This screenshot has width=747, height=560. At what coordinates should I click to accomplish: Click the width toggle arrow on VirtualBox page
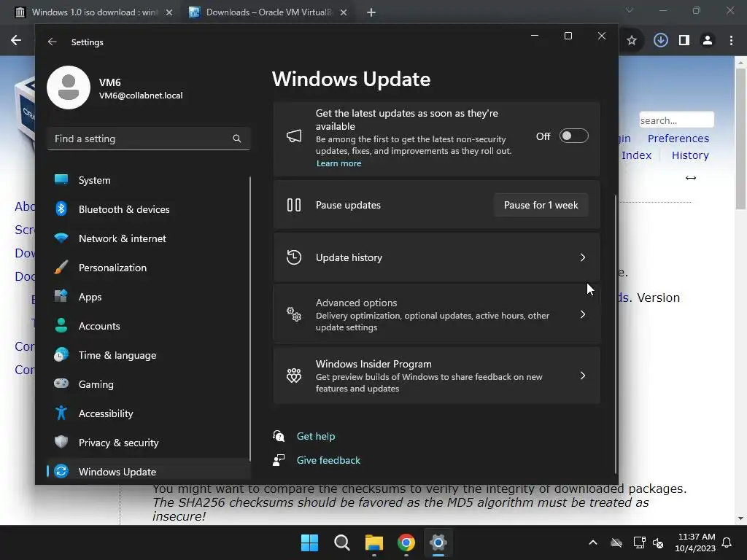click(x=691, y=178)
